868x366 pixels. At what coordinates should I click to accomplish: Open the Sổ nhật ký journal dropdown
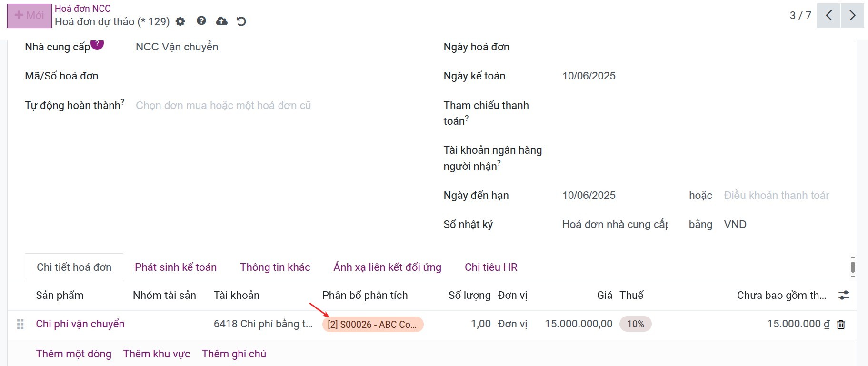[x=615, y=225]
